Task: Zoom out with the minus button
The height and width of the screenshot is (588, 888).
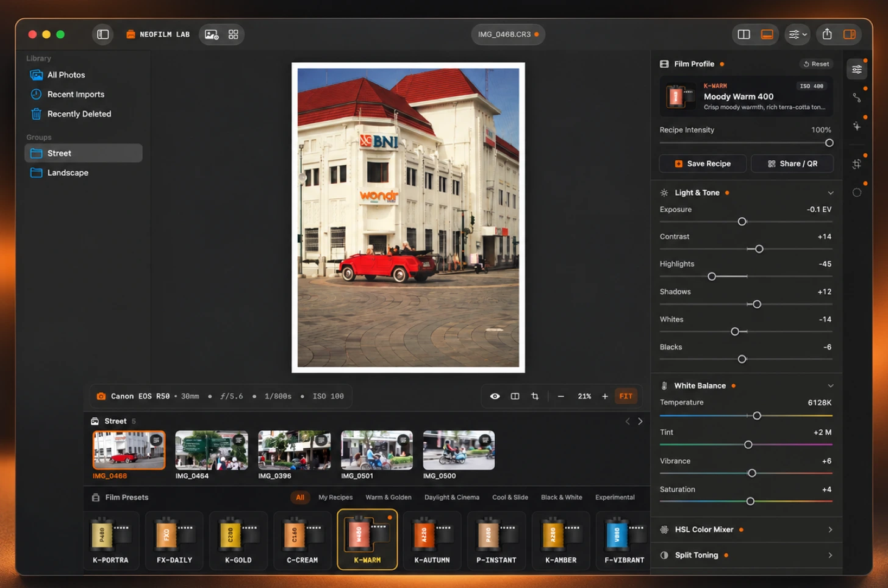Action: pos(561,396)
